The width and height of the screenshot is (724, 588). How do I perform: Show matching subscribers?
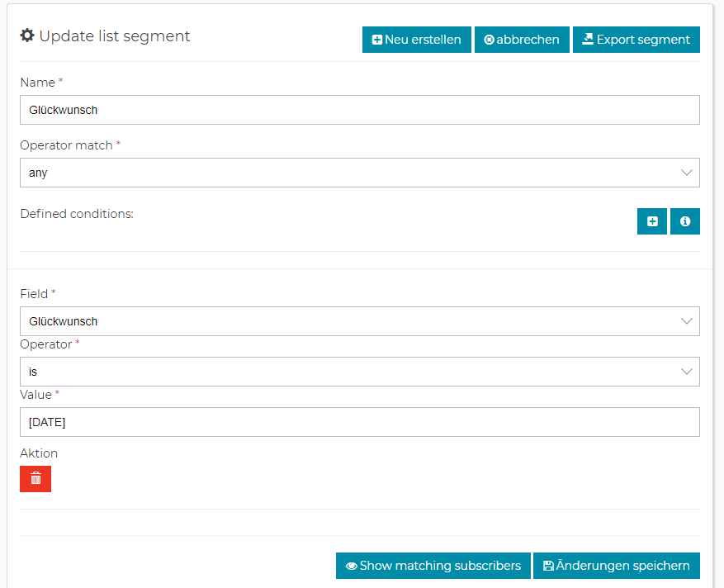[x=433, y=566]
